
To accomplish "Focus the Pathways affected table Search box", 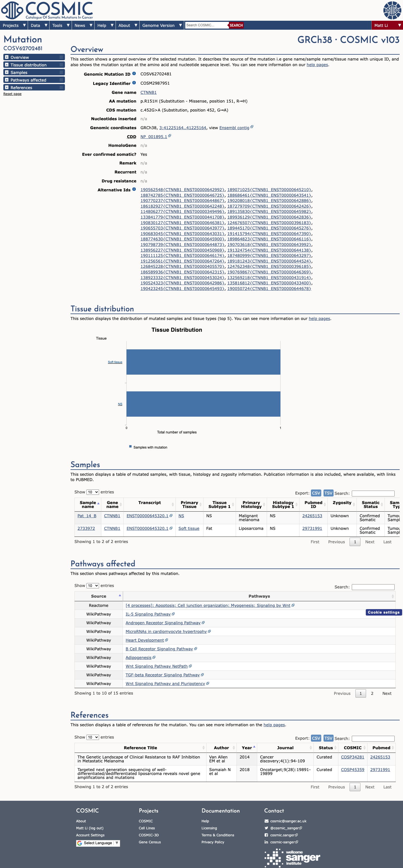I will click(x=373, y=587).
